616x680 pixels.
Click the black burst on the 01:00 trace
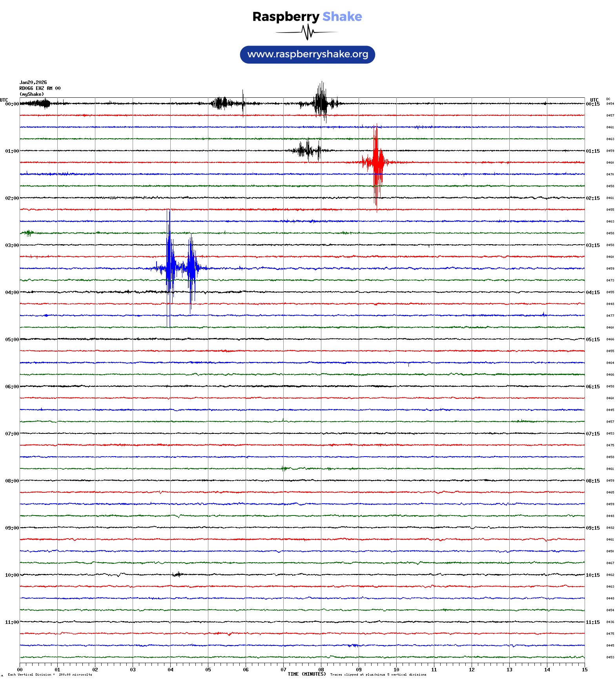(308, 150)
